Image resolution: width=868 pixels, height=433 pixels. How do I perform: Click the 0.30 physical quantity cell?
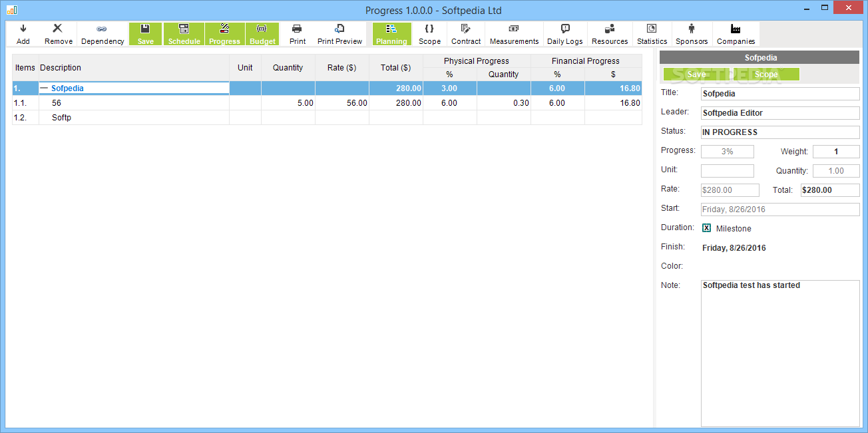504,103
